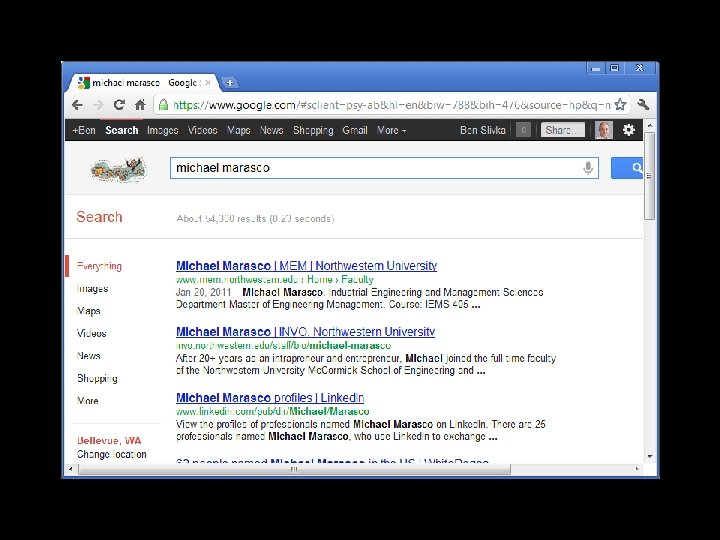
Task: Expand More in the left sidebar
Action: coord(88,401)
